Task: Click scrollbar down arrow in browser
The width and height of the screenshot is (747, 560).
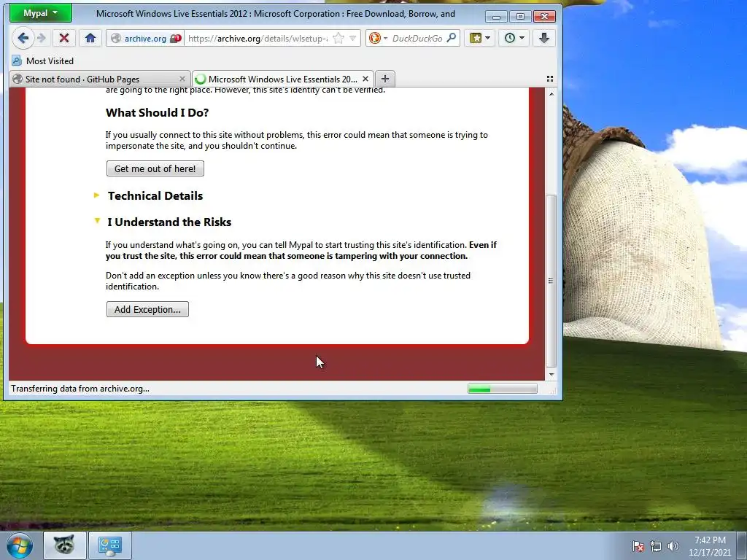Action: point(551,375)
